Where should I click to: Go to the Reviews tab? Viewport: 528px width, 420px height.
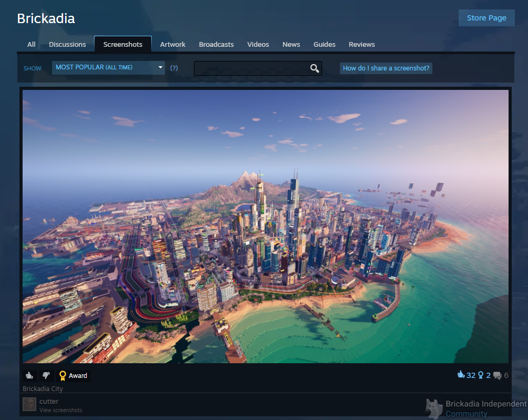coord(361,45)
